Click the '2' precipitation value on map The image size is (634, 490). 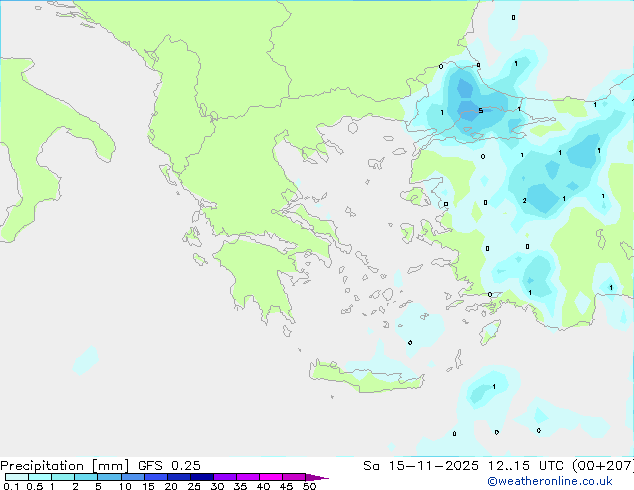point(524,201)
